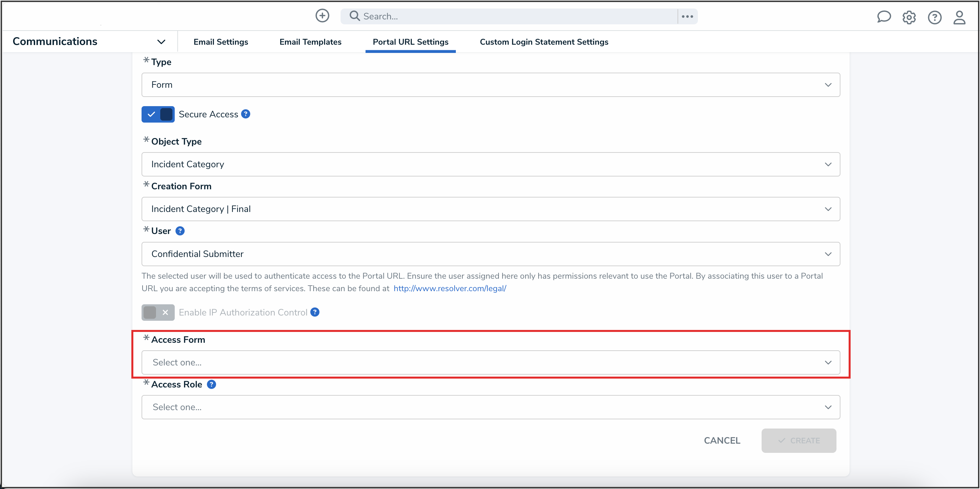Enable the IP Authorization Control toggle
Image resolution: width=980 pixels, height=489 pixels.
tap(158, 313)
